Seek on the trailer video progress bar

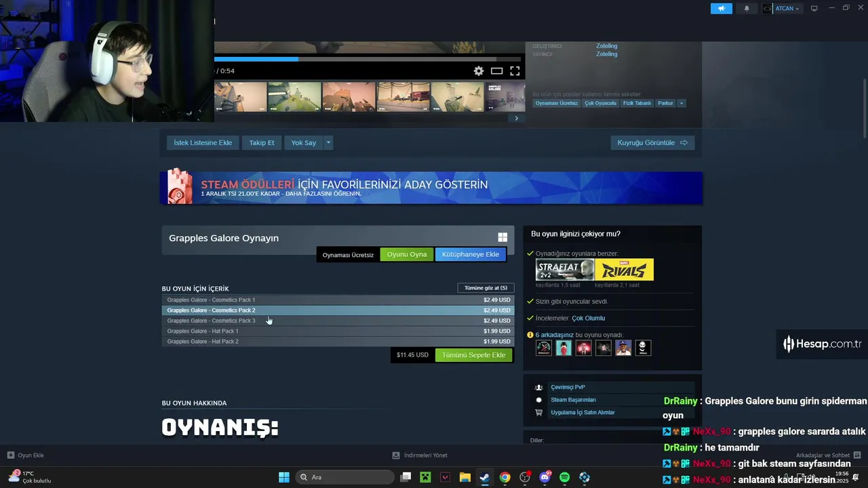(x=368, y=59)
